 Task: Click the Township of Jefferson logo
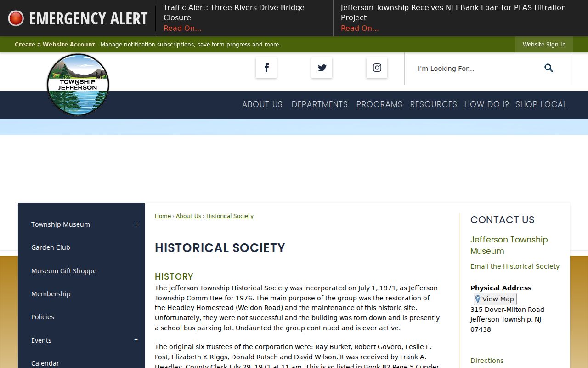point(78,85)
